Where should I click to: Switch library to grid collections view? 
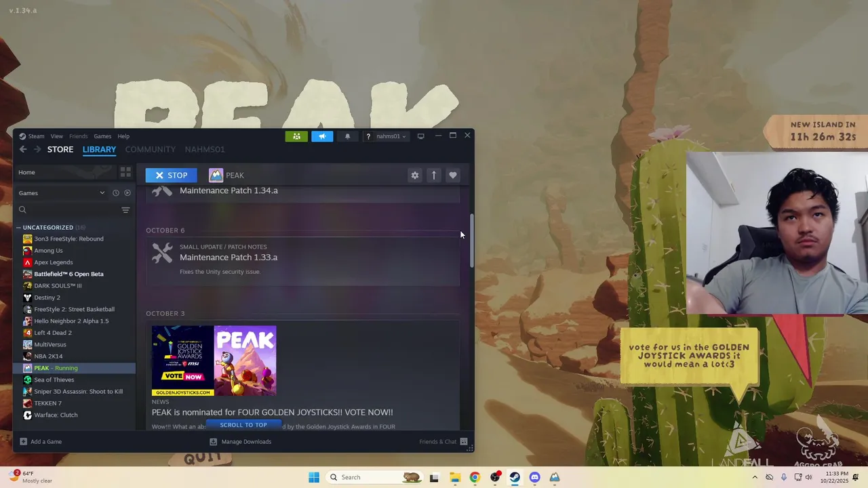[x=125, y=172]
